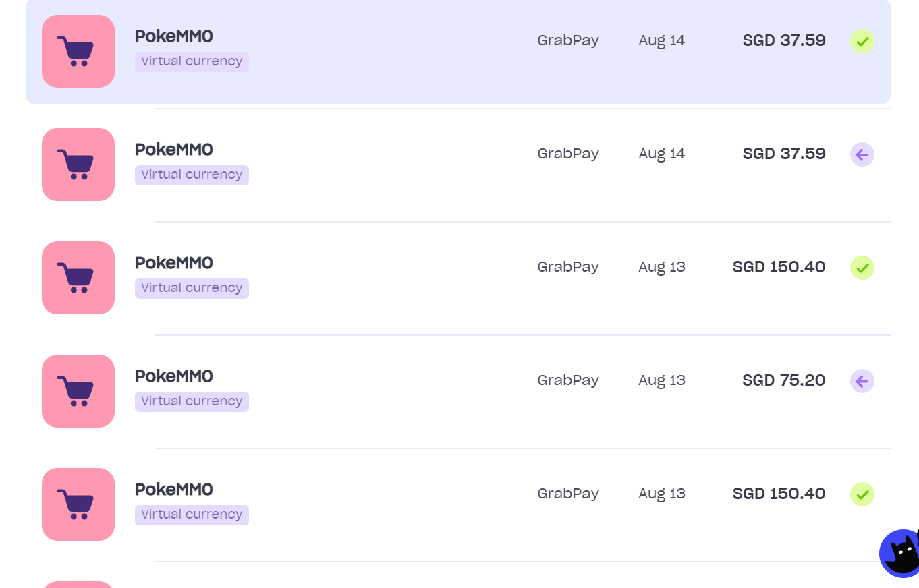Click the cart icon of the refunded SGD 37.59 transaction
Screen dimensions: 919x588
78,165
